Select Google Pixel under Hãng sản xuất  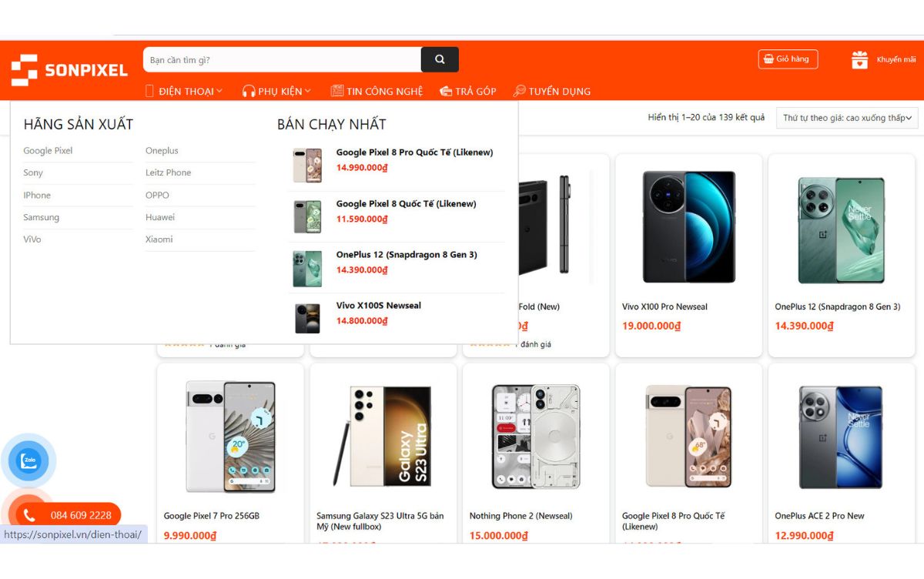pos(48,151)
